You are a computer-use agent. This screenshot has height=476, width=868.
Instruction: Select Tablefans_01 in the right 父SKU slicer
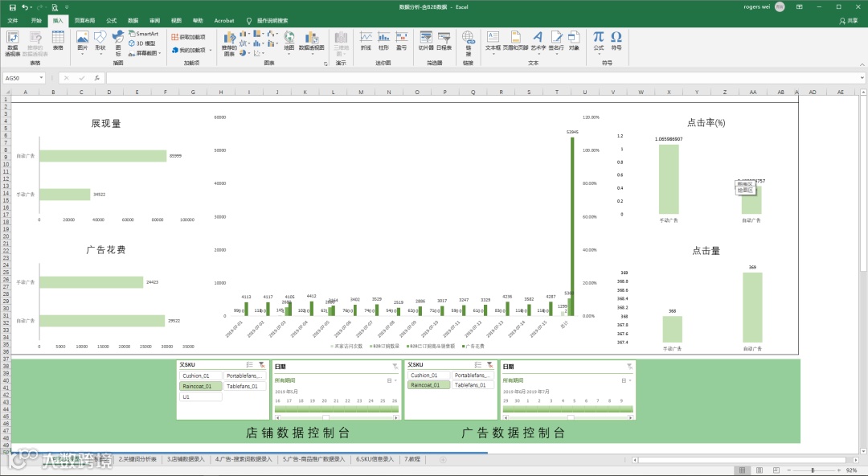[470, 385]
